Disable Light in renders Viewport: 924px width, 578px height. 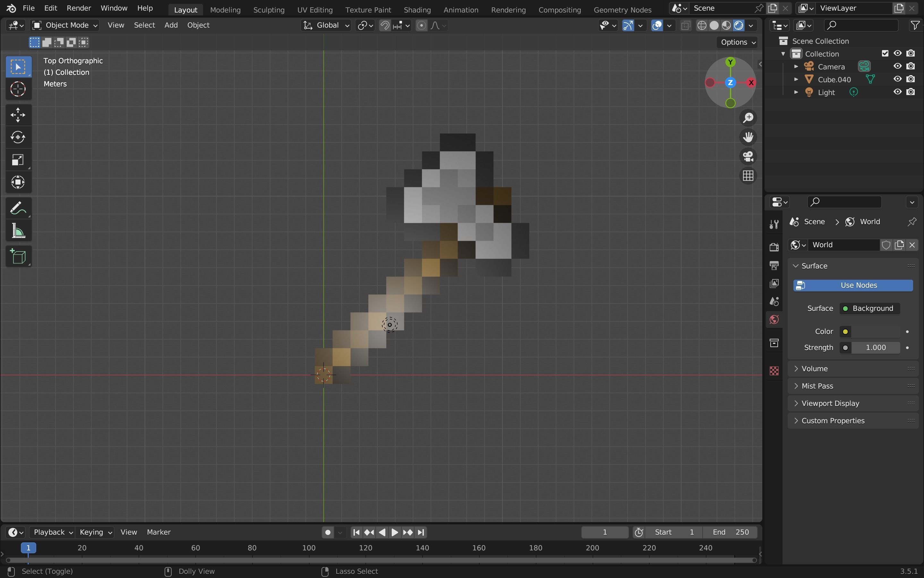[911, 92]
